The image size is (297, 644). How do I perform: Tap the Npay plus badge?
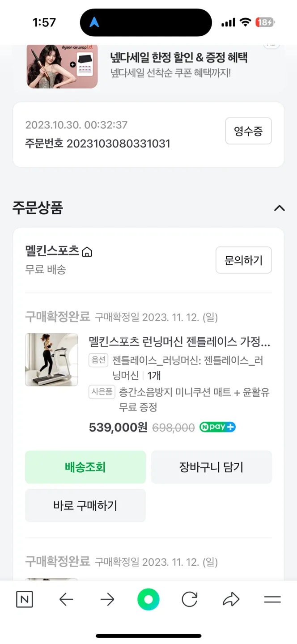tap(217, 427)
